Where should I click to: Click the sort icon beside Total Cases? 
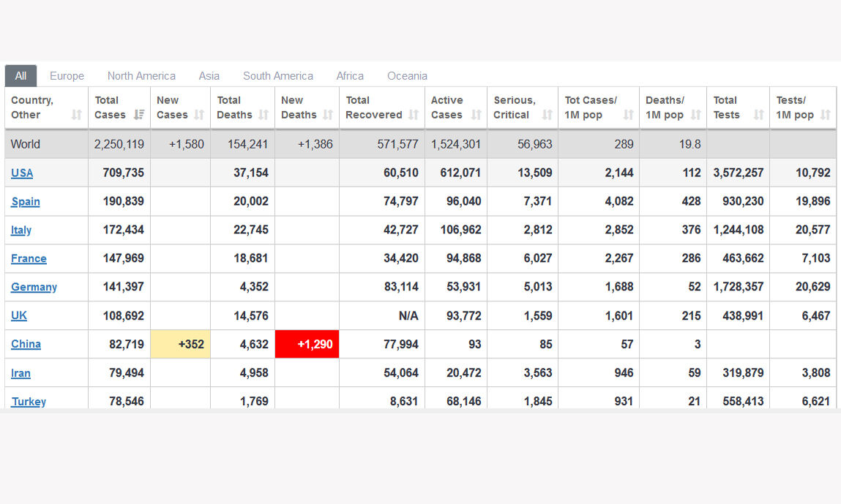[x=139, y=115]
